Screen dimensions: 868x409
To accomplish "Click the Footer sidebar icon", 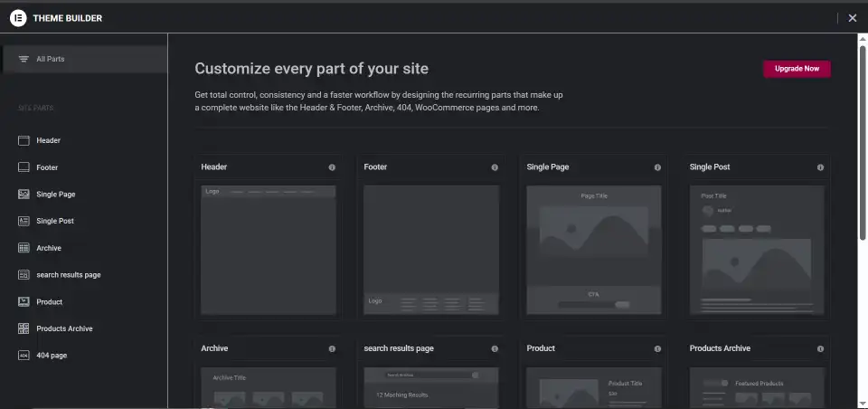I will (x=24, y=167).
